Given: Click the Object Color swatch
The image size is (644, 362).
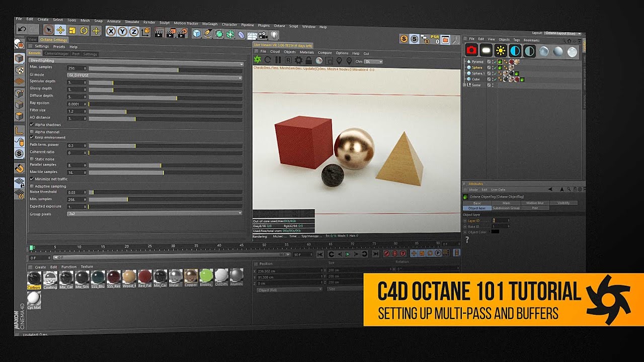Looking at the screenshot, I should [x=495, y=232].
